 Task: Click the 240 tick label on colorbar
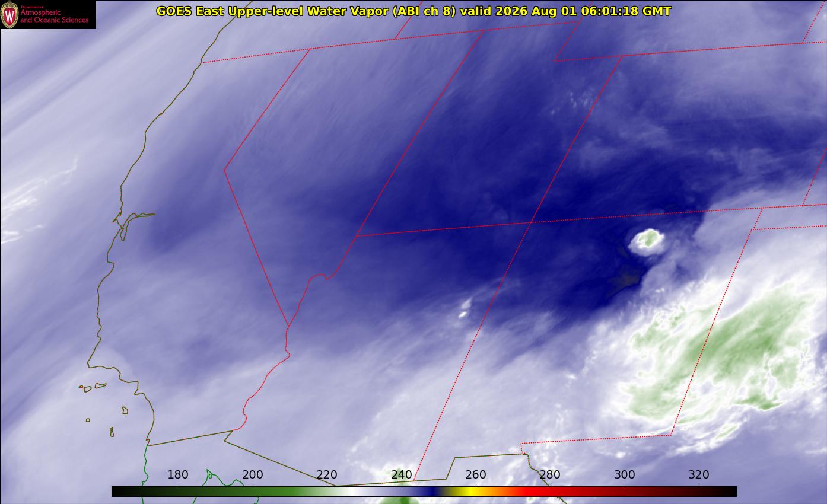[402, 474]
